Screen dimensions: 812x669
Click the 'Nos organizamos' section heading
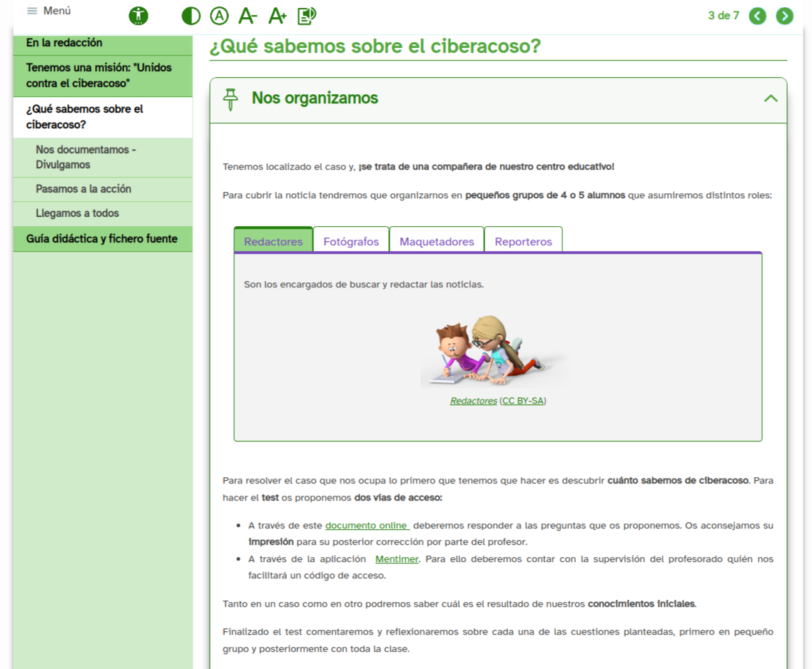pyautogui.click(x=315, y=98)
